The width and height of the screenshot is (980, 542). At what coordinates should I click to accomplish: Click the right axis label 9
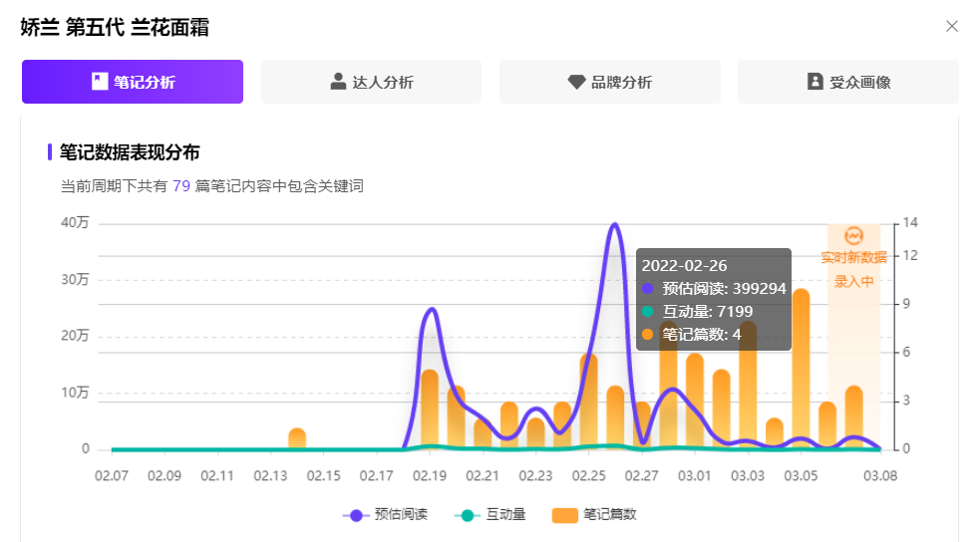tap(907, 304)
